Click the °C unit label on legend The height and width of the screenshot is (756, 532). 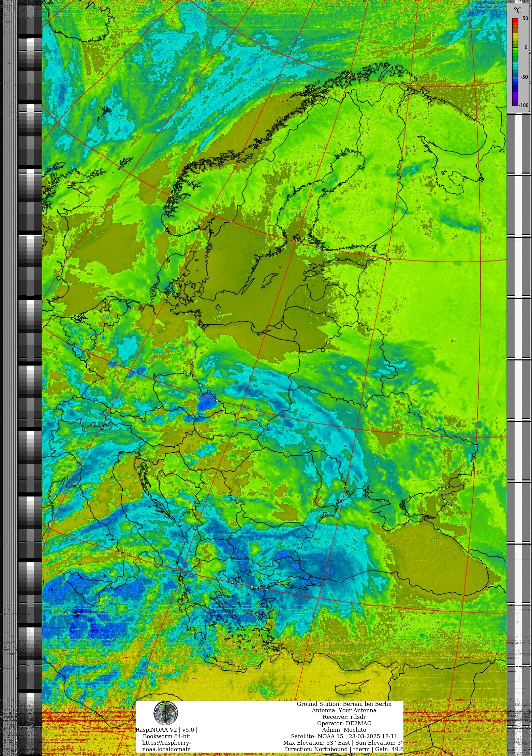coord(518,11)
